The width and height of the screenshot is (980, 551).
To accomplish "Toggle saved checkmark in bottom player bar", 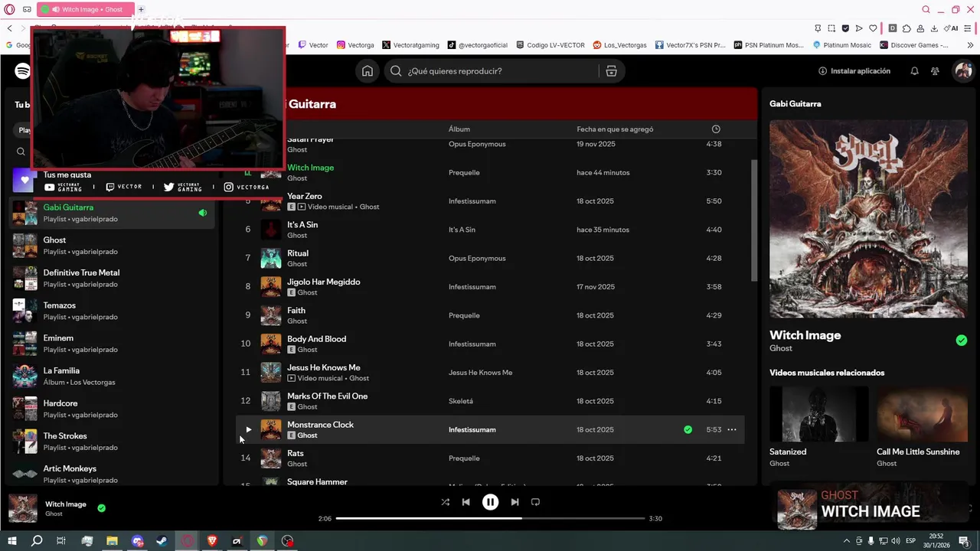I will click(102, 507).
